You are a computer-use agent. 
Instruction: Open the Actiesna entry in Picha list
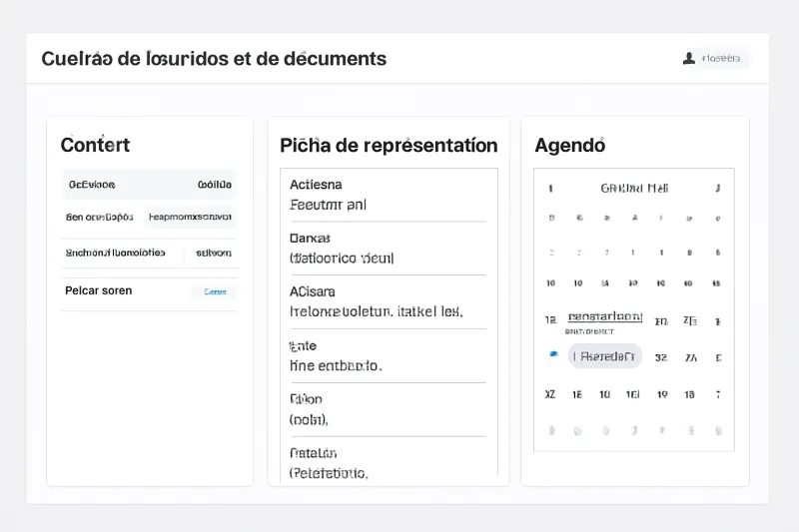[x=388, y=195]
